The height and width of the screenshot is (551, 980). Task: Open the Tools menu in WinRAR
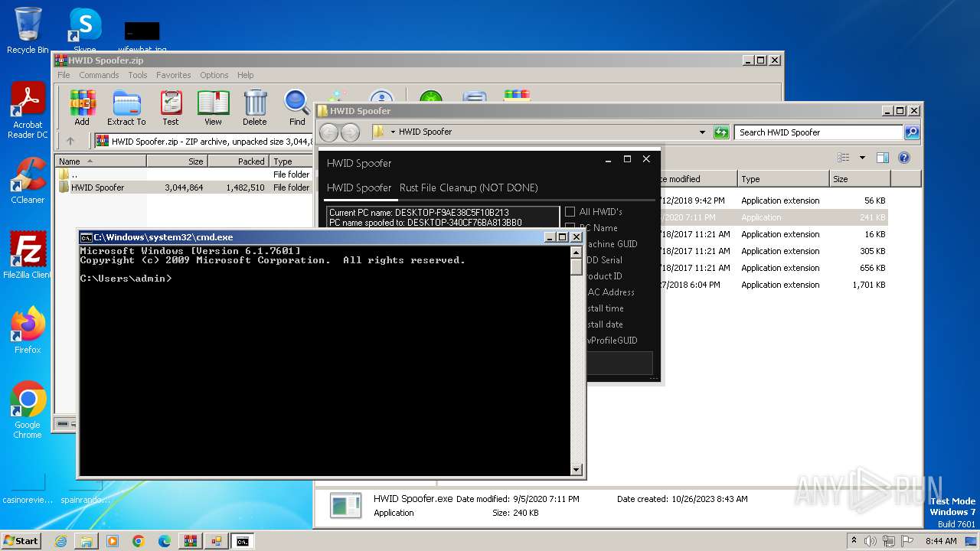pos(138,75)
